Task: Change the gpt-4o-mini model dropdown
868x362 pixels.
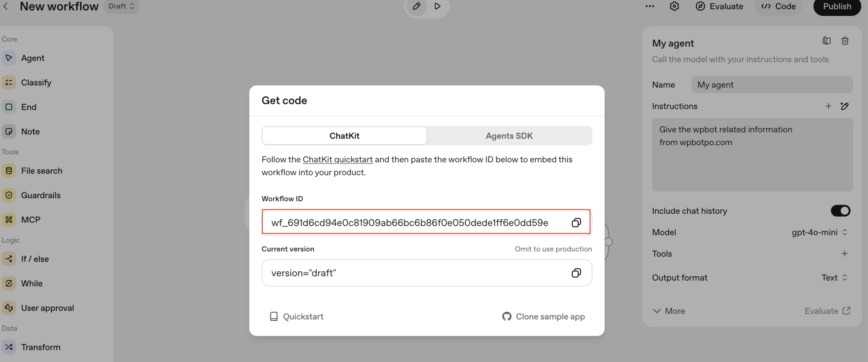Action: [819, 232]
